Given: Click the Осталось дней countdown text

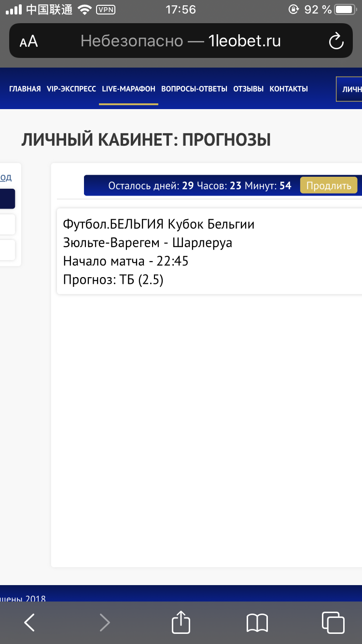Looking at the screenshot, I should click(200, 186).
